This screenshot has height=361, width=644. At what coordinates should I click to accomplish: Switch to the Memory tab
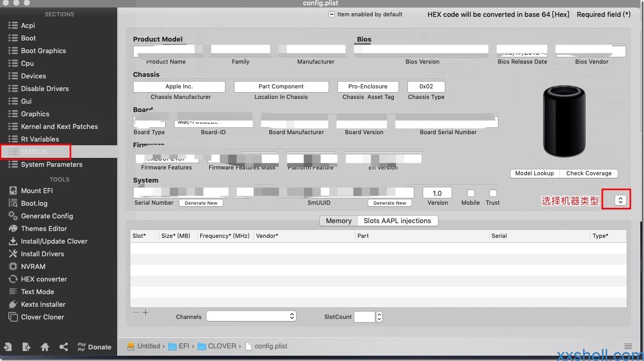pos(339,220)
